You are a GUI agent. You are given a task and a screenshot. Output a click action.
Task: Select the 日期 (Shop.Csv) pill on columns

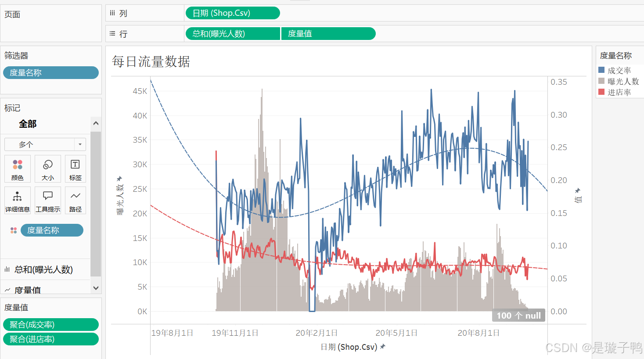(233, 13)
